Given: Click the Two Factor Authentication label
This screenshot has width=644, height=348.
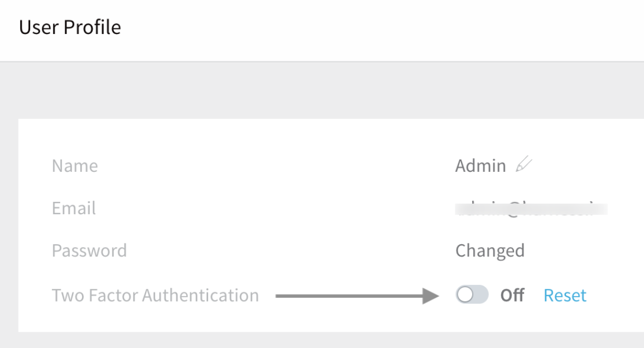Looking at the screenshot, I should click(x=155, y=296).
